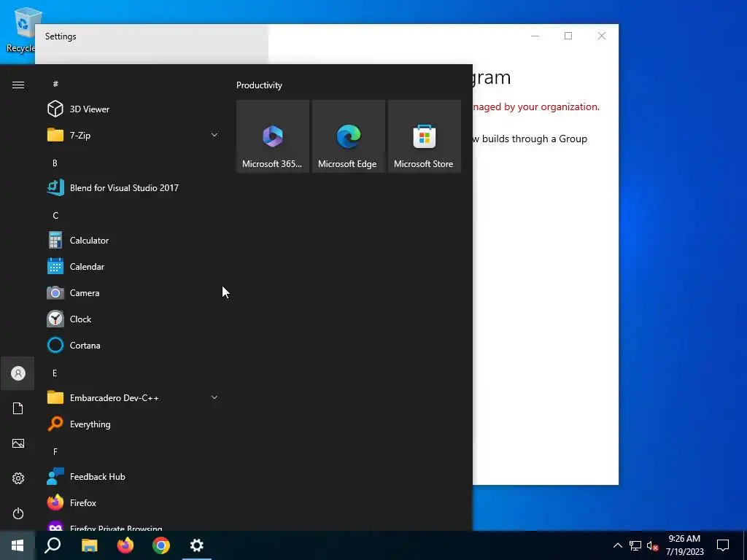Open File Explorer from the taskbar
The width and height of the screenshot is (747, 560).
pyautogui.click(x=89, y=545)
